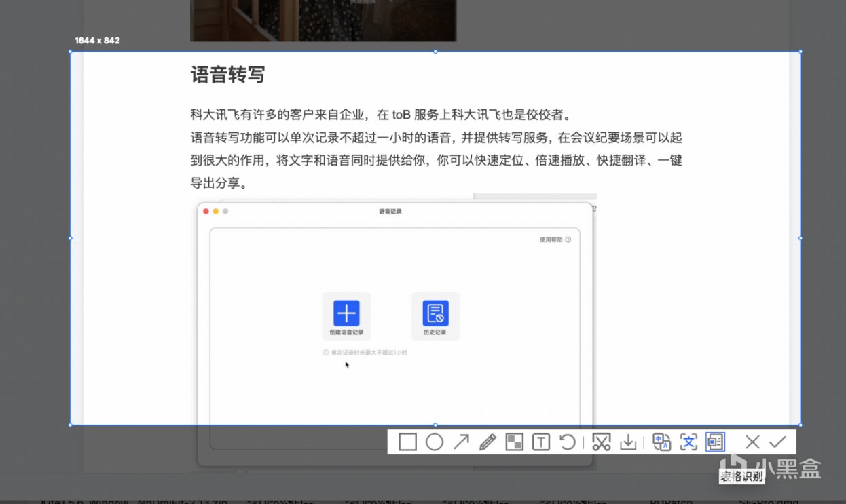Click the selection handle at top center
Screen dimensions: 846x504
point(435,52)
